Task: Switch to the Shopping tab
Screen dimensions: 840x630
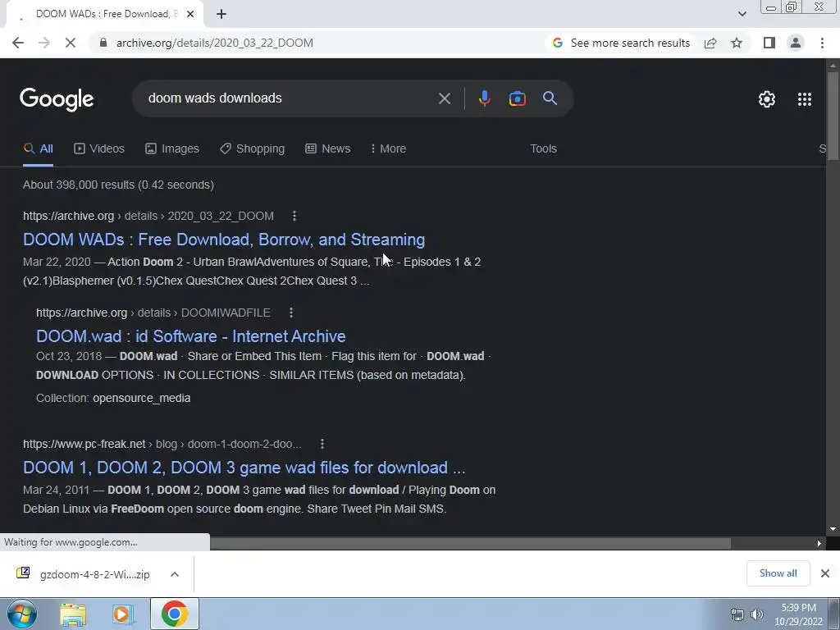Action: [x=253, y=149]
